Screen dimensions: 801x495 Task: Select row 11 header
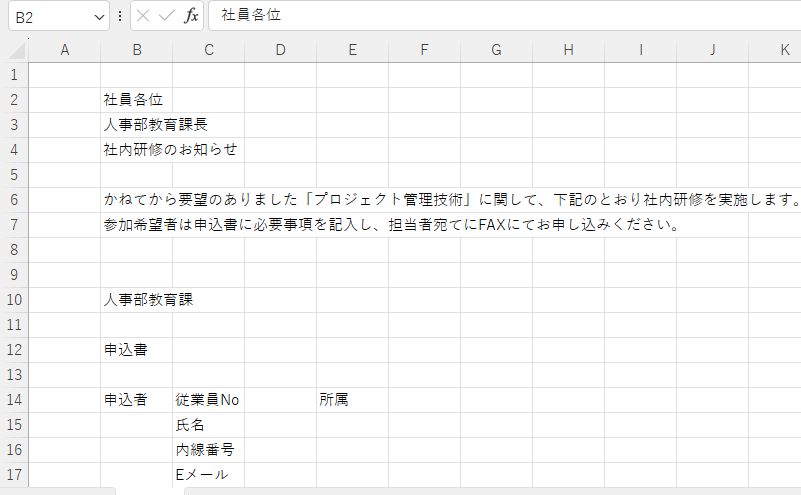14,325
